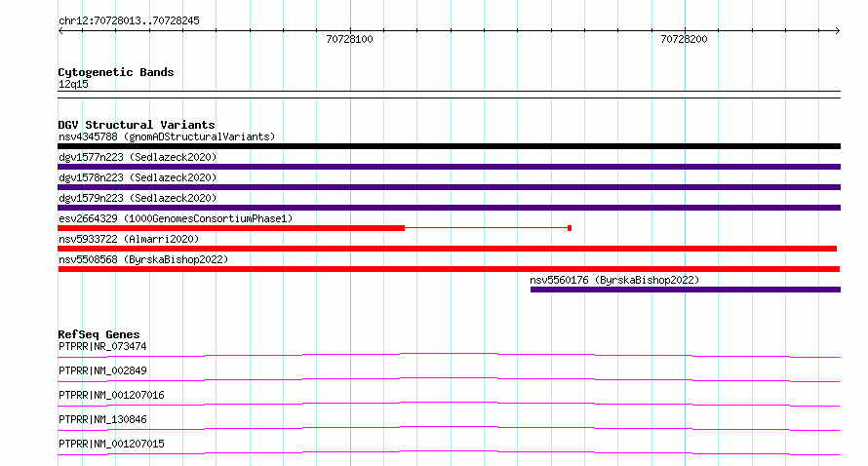Select the purple bar under dgv1577n223
The width and height of the screenshot is (868, 466).
click(449, 167)
